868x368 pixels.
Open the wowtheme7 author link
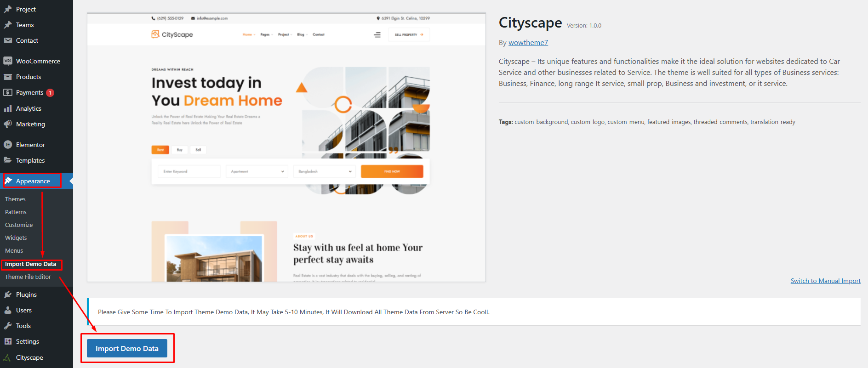[x=528, y=43]
